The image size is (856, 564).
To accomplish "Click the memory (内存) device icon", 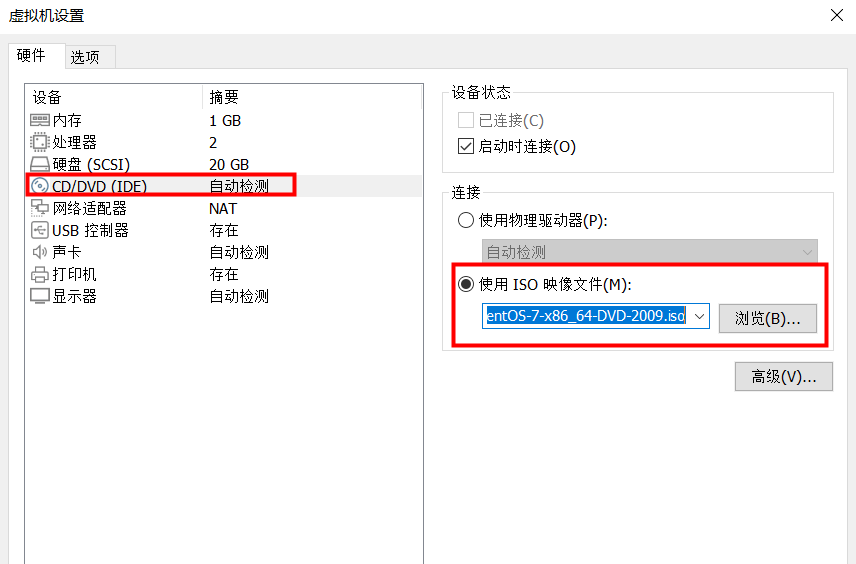I will click(x=40, y=121).
